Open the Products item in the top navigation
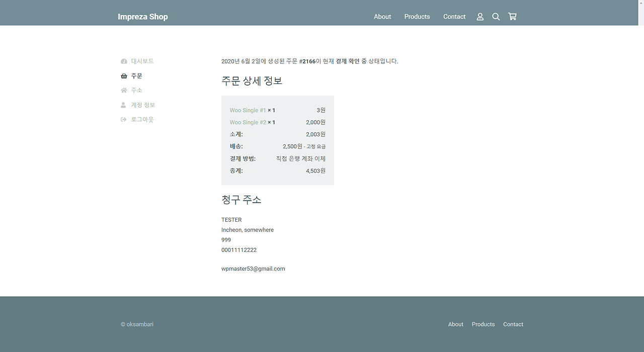The width and height of the screenshot is (644, 352). point(417,17)
